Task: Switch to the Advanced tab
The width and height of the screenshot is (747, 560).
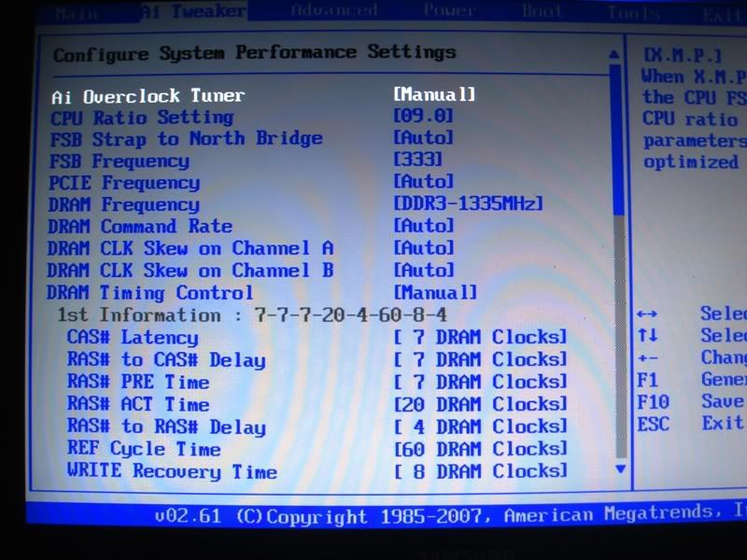Action: point(335,12)
